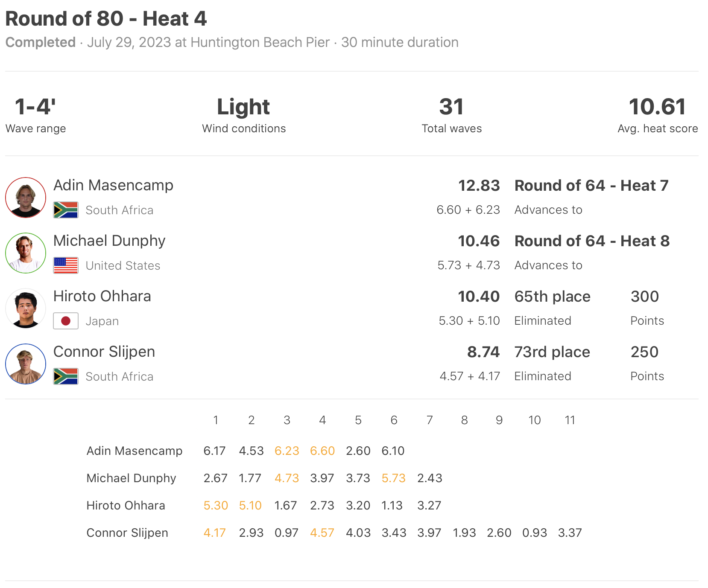
Task: Click Connor Slijpen's profile photo
Action: 26,364
